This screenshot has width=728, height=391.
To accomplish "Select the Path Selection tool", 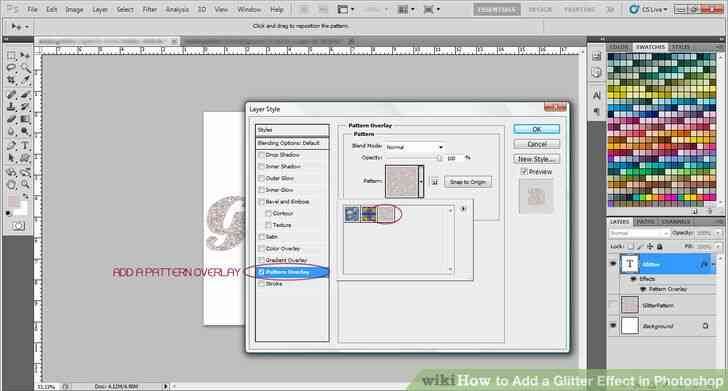I will (x=11, y=158).
